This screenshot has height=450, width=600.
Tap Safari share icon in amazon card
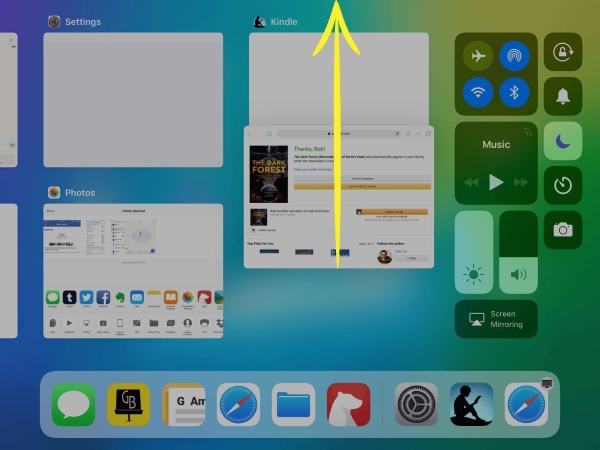[408, 133]
